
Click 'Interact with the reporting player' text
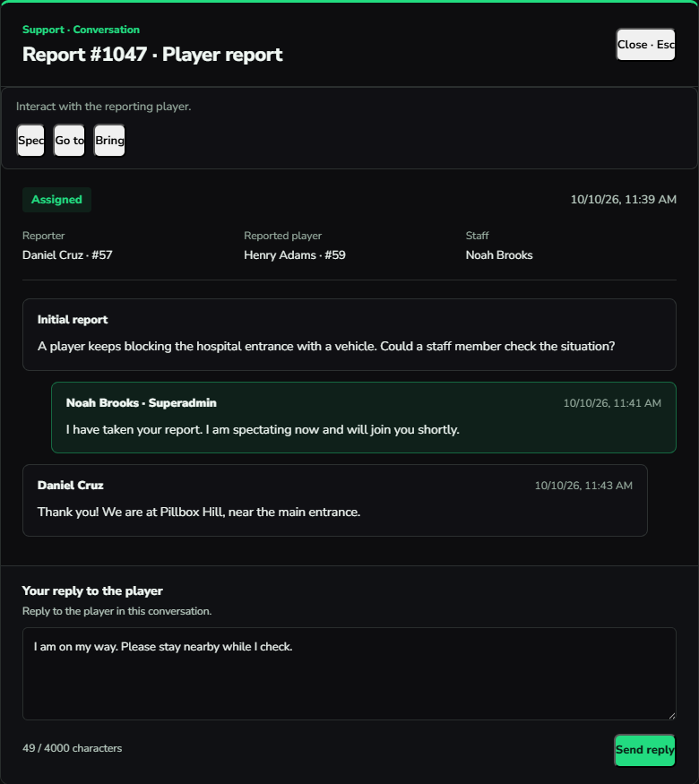[103, 107]
